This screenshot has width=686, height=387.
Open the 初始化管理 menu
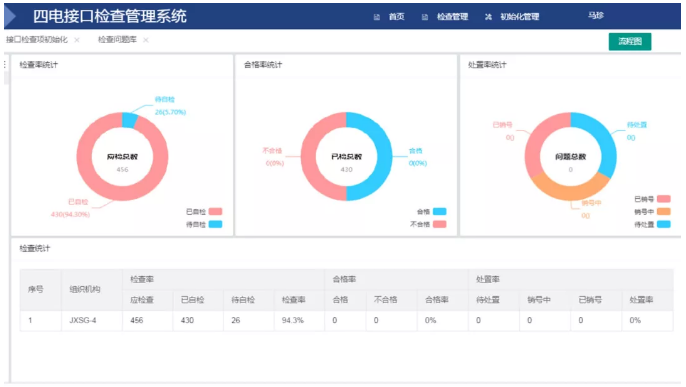519,17
